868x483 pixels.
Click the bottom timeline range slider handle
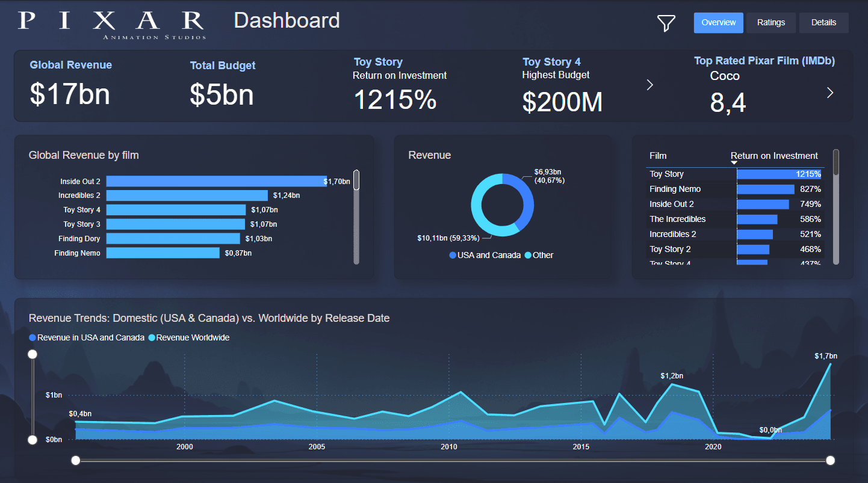tap(76, 460)
